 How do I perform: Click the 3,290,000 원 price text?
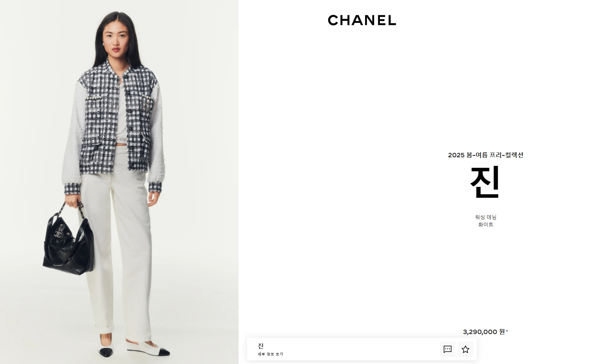(484, 332)
